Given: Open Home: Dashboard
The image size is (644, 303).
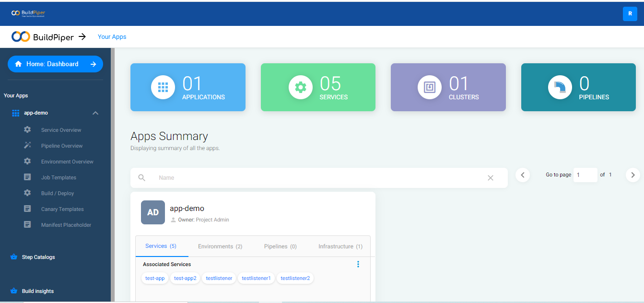Looking at the screenshot, I should (55, 64).
